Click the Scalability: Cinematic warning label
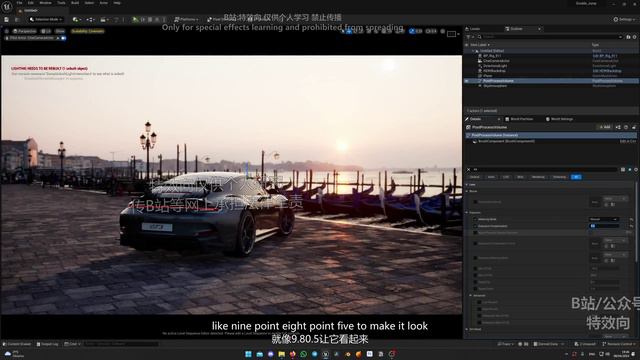Viewport: 640px width, 360px height. [88, 31]
